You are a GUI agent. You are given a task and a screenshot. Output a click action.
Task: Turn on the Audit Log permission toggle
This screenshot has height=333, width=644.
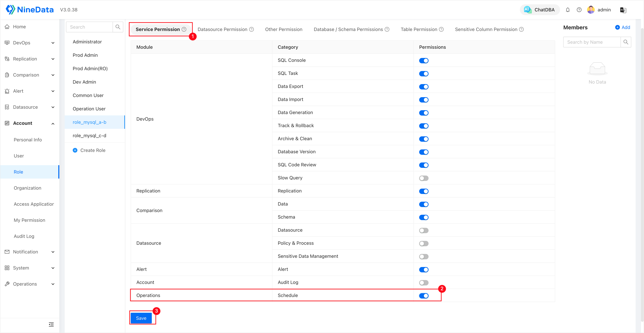(x=424, y=283)
